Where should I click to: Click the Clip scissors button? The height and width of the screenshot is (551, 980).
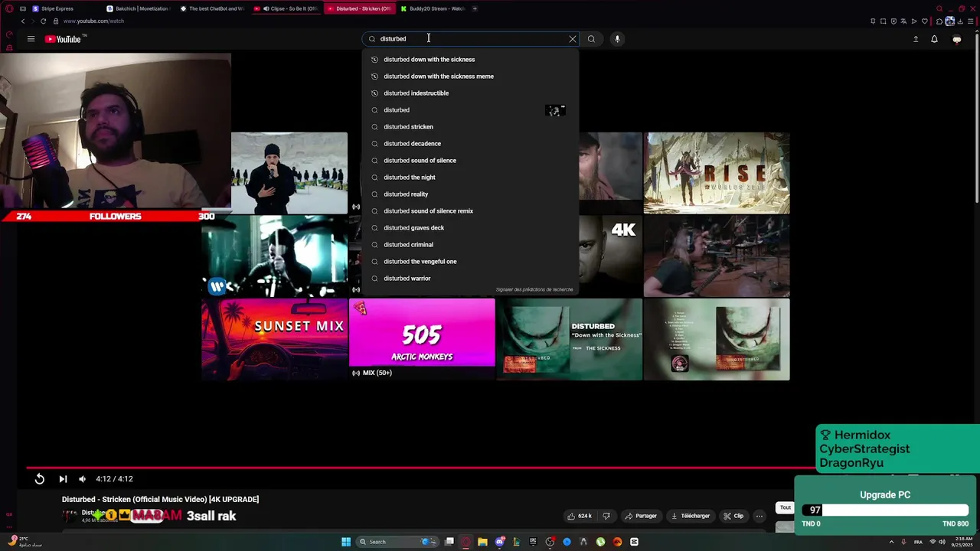pyautogui.click(x=733, y=517)
